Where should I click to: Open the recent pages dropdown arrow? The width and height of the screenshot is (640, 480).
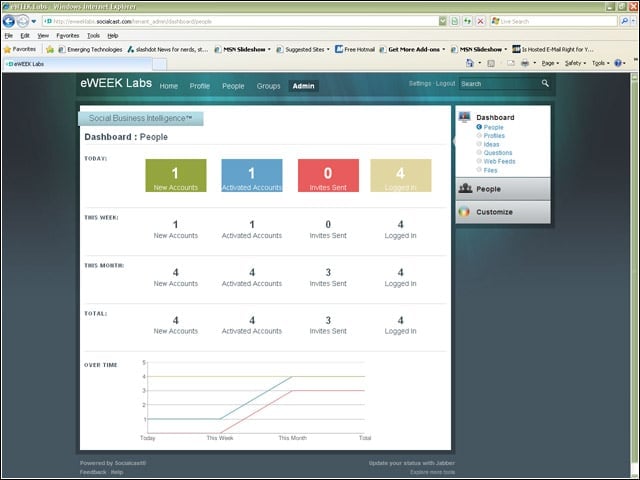click(x=34, y=21)
